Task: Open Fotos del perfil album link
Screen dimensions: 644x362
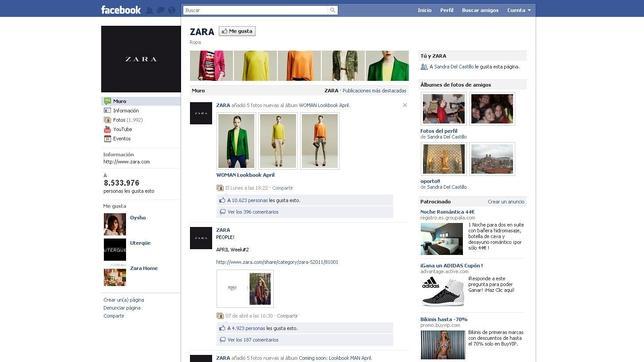Action: pos(439,131)
